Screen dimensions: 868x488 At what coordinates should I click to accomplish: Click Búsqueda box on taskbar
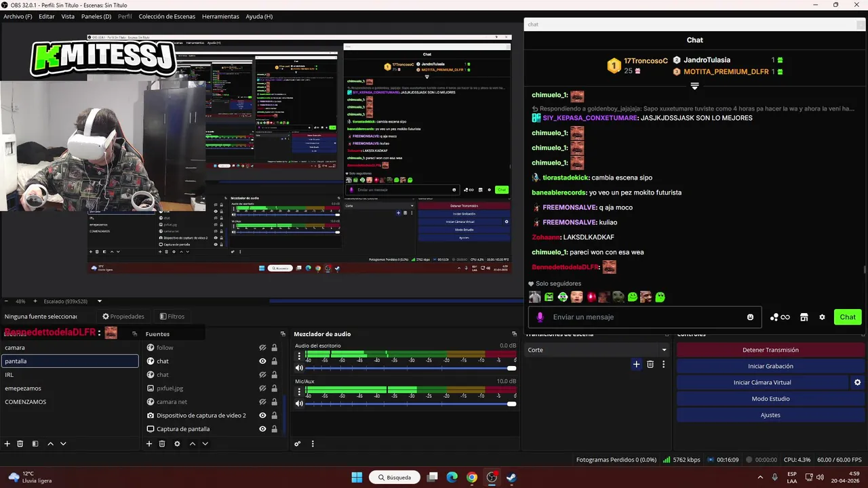(x=394, y=477)
